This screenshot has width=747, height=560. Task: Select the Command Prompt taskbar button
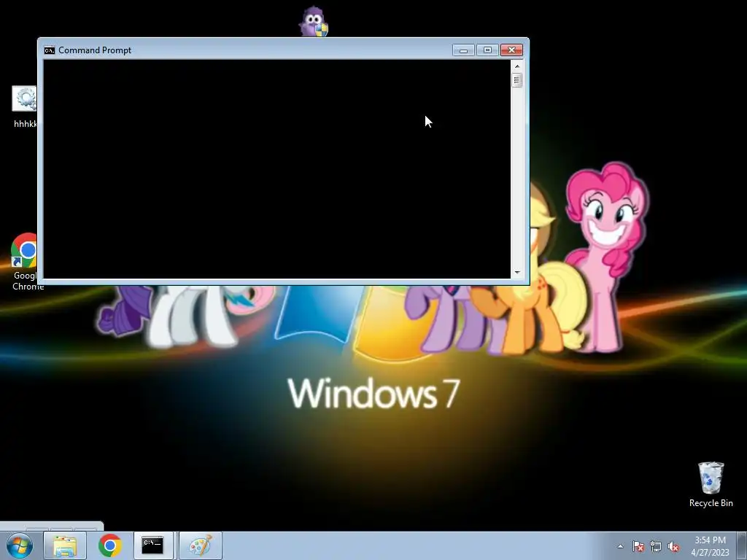coord(153,545)
